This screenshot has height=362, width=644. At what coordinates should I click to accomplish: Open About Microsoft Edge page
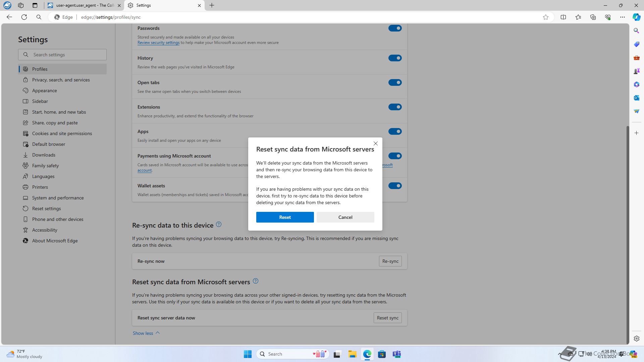[x=62, y=241]
